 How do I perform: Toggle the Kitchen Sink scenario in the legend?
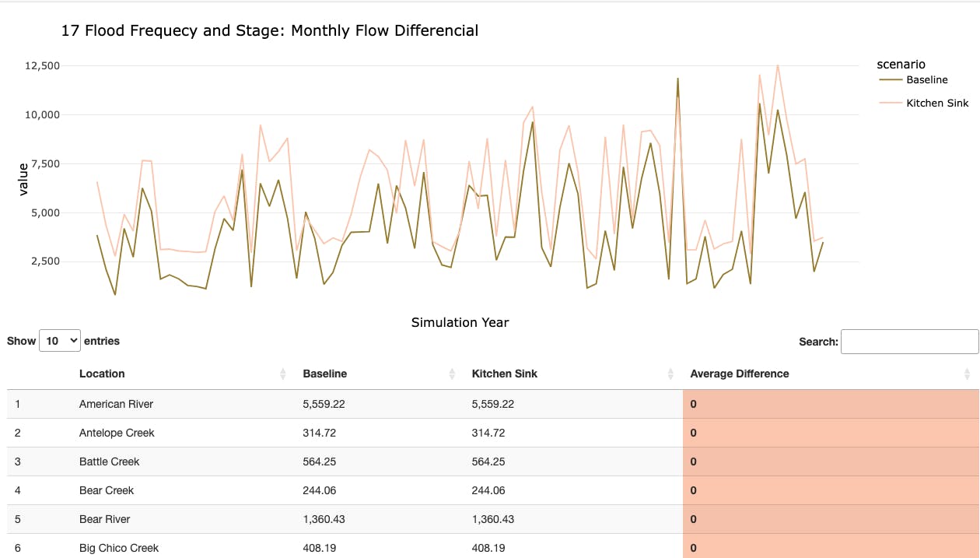937,103
